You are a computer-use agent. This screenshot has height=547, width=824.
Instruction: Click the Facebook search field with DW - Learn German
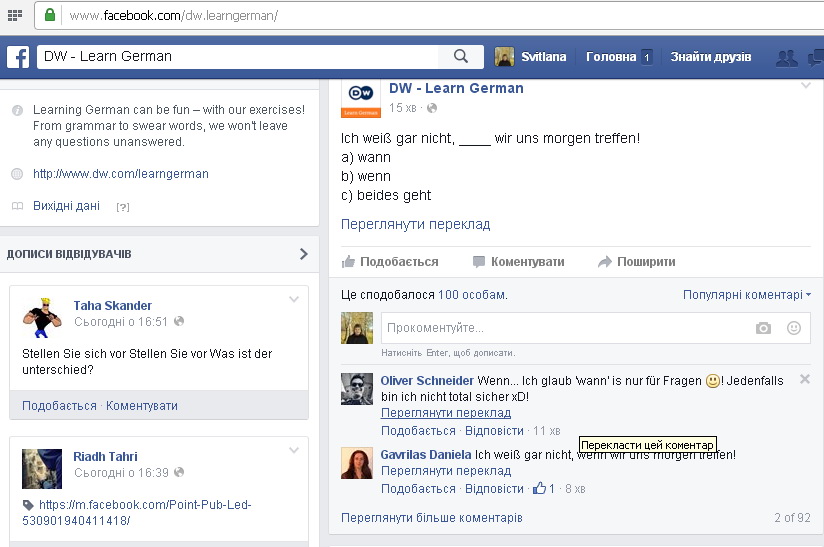point(238,56)
